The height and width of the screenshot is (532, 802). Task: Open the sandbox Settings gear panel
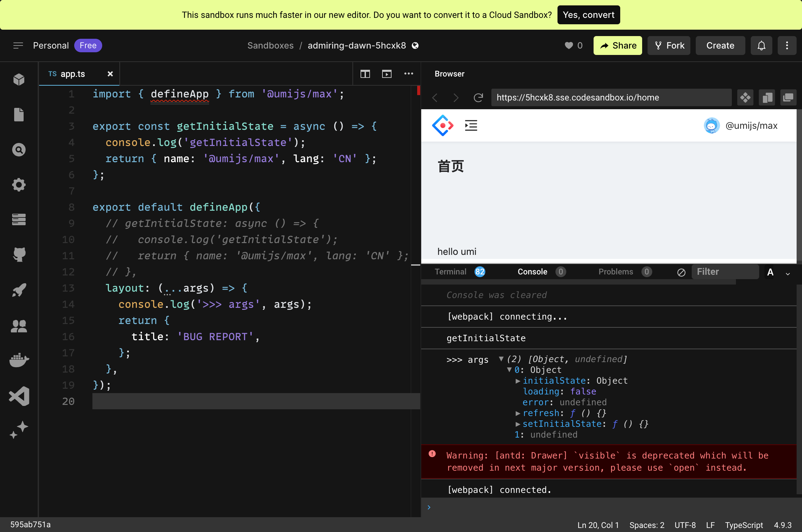pos(19,185)
